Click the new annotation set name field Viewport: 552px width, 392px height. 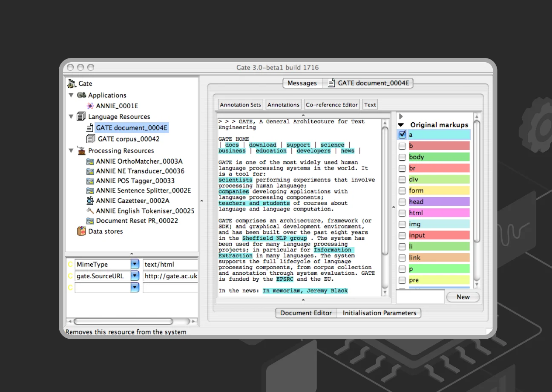point(420,297)
